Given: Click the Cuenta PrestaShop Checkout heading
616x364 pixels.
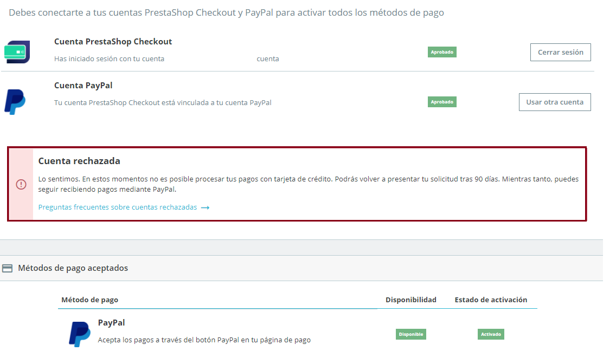Looking at the screenshot, I should pos(113,42).
